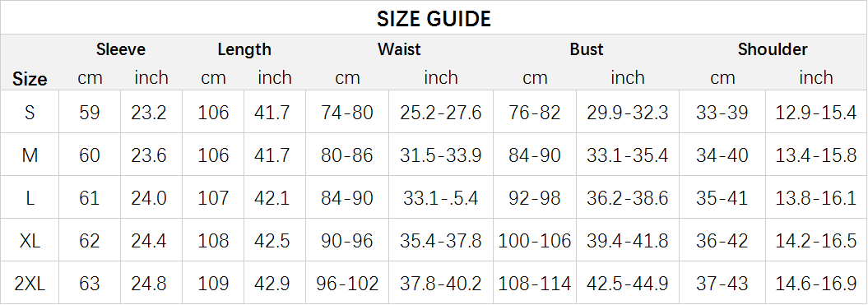Screen dimensions: 868x305
Task: Click the Size row label header
Action: click(30, 79)
